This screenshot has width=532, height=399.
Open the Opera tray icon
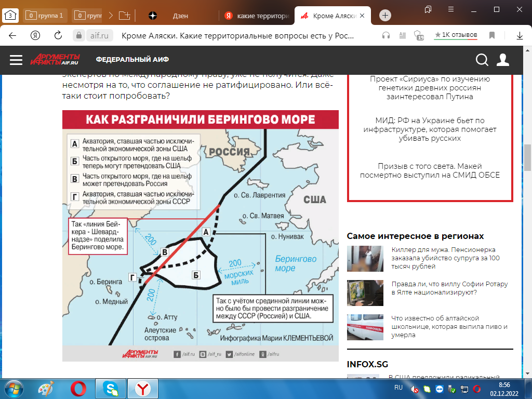point(477,389)
